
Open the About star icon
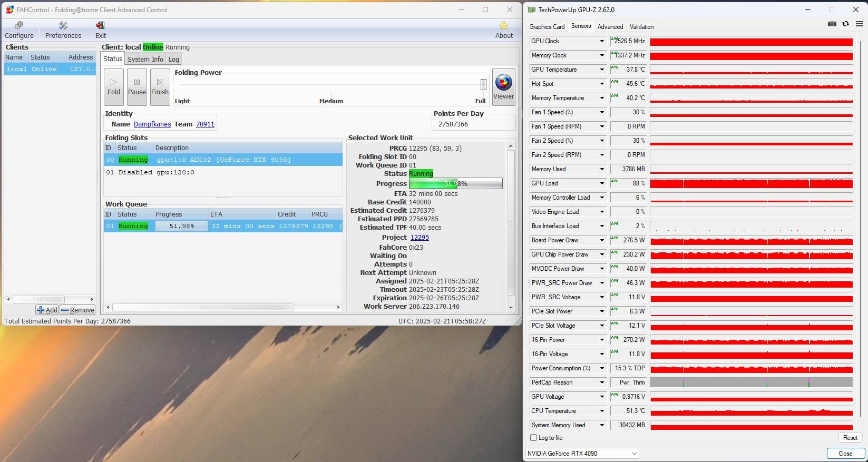coord(504,30)
